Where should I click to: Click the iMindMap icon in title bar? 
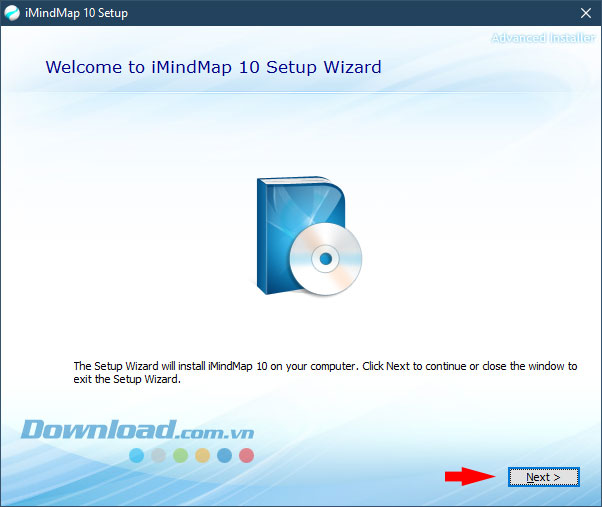(11, 14)
